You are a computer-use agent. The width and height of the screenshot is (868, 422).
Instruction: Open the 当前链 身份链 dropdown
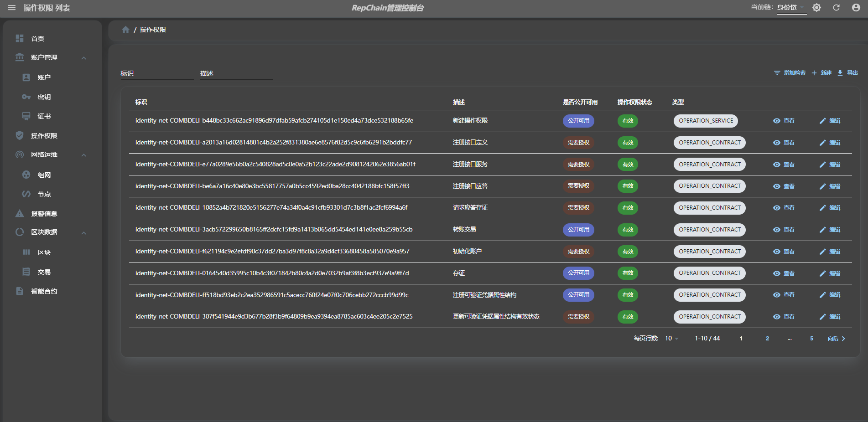click(791, 8)
